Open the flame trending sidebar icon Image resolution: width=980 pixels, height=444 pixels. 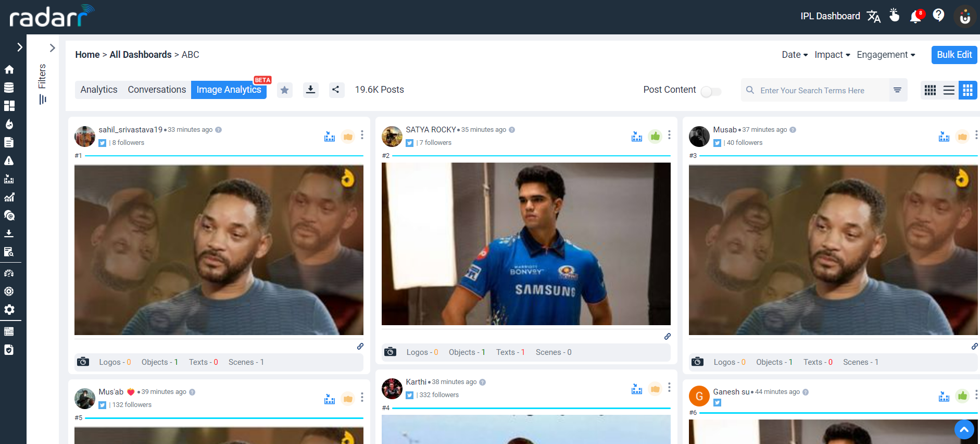pyautogui.click(x=9, y=124)
